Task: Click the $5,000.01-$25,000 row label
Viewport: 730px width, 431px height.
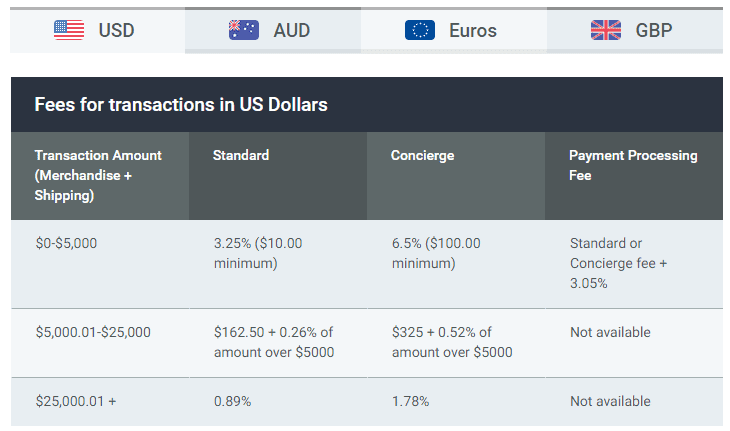Action: tap(93, 332)
